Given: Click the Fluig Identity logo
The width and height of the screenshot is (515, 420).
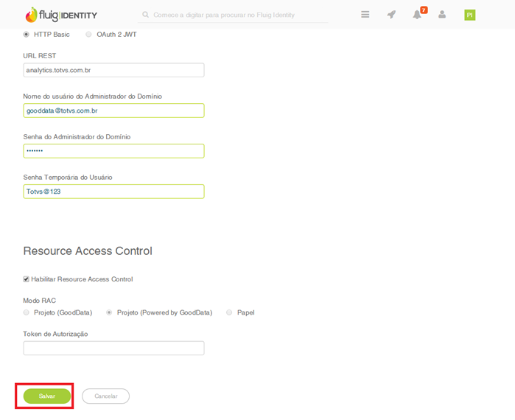Looking at the screenshot, I should tap(61, 15).
